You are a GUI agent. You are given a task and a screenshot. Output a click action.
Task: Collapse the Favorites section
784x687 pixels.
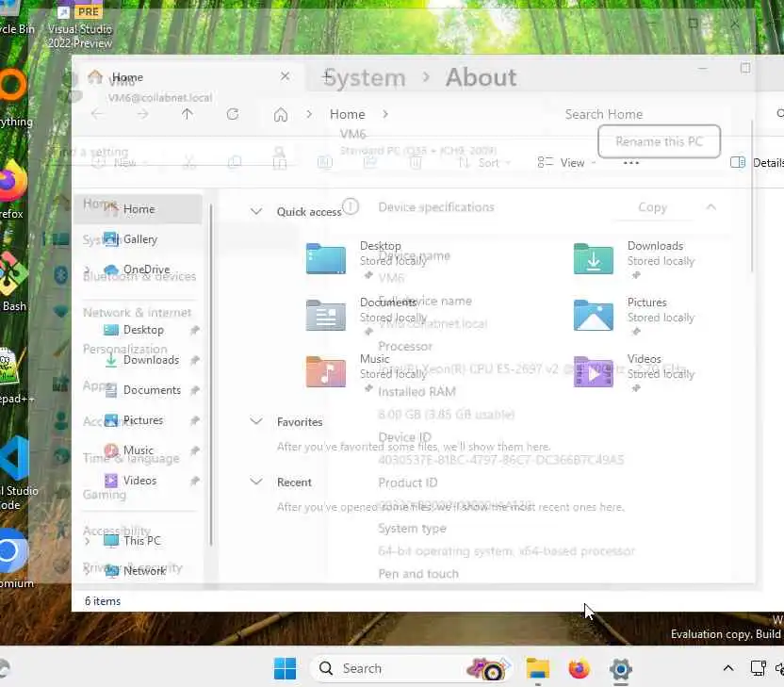[256, 421]
